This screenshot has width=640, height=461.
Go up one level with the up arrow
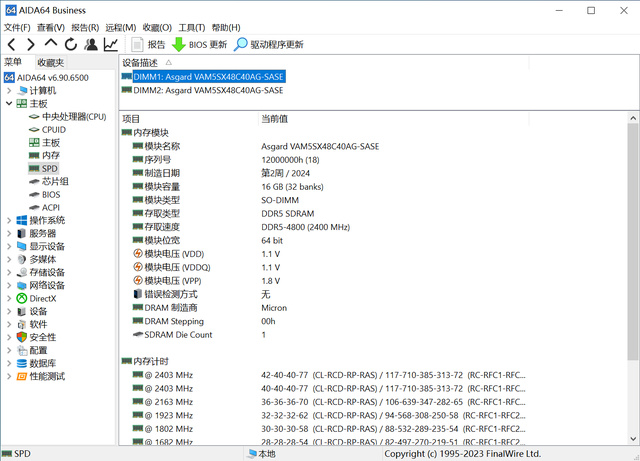(x=51, y=43)
